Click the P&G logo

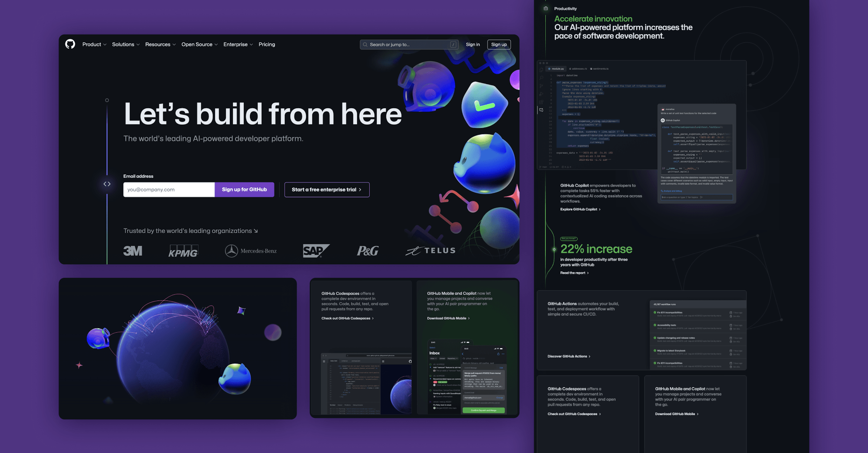coord(368,251)
